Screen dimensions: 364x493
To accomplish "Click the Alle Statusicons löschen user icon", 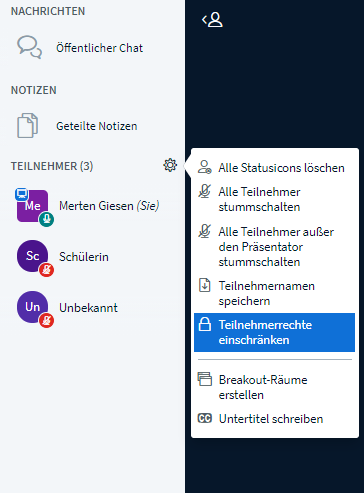I will pyautogui.click(x=205, y=167).
